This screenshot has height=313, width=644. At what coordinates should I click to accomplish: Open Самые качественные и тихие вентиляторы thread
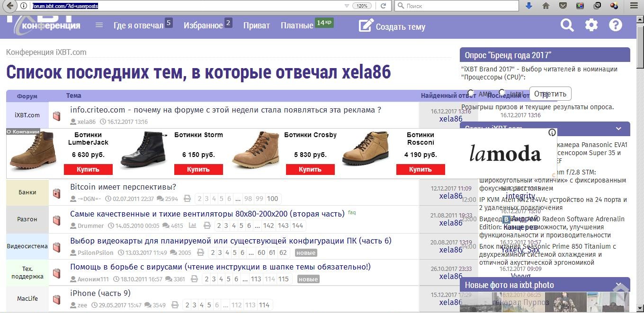[x=207, y=214]
